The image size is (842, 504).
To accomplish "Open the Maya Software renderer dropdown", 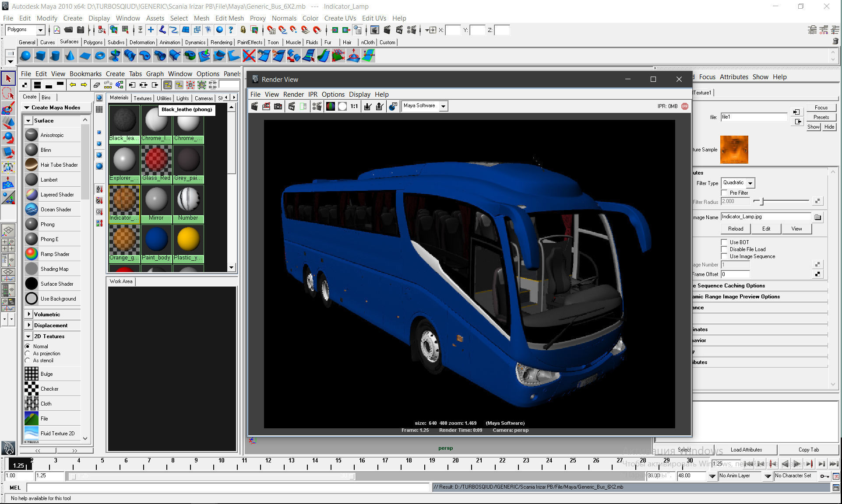I will tap(424, 106).
